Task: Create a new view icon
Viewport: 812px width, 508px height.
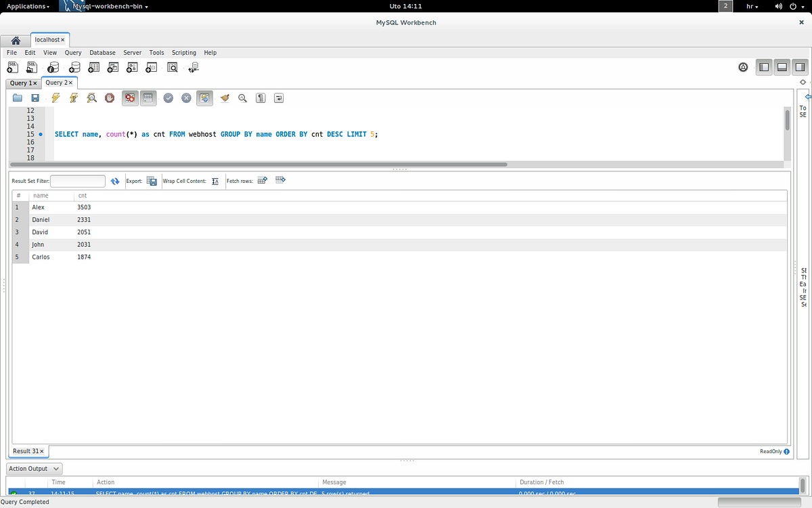Action: pyautogui.click(x=113, y=67)
